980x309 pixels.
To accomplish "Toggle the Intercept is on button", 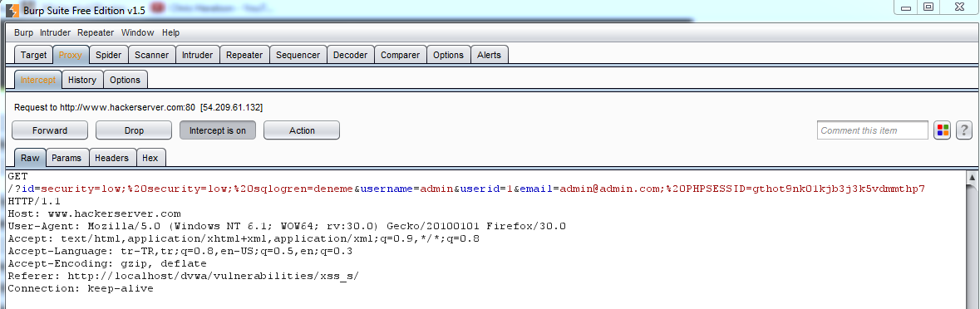I will (218, 130).
